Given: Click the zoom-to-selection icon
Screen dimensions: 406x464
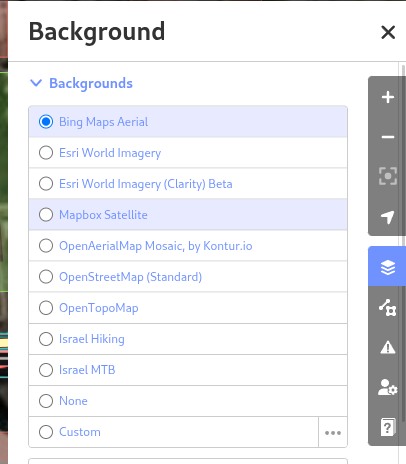Looking at the screenshot, I should 387,176.
